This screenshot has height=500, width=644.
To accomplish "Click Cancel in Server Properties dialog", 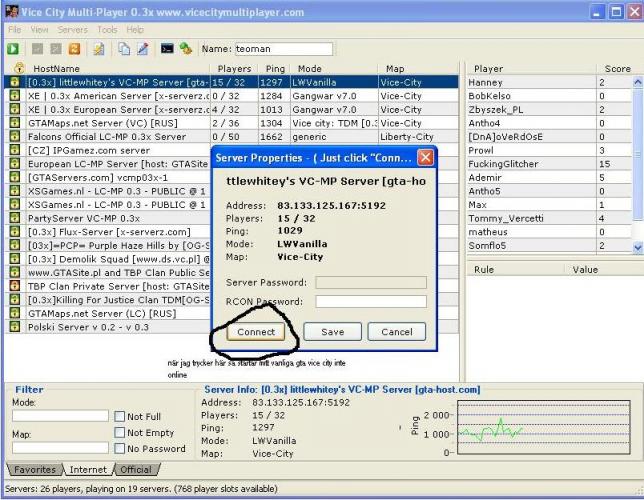I will pyautogui.click(x=397, y=332).
